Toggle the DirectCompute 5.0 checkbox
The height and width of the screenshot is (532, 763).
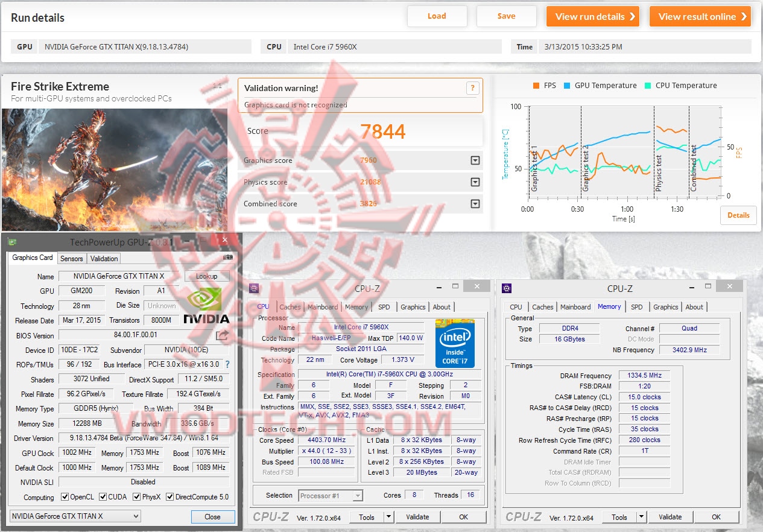click(x=170, y=498)
